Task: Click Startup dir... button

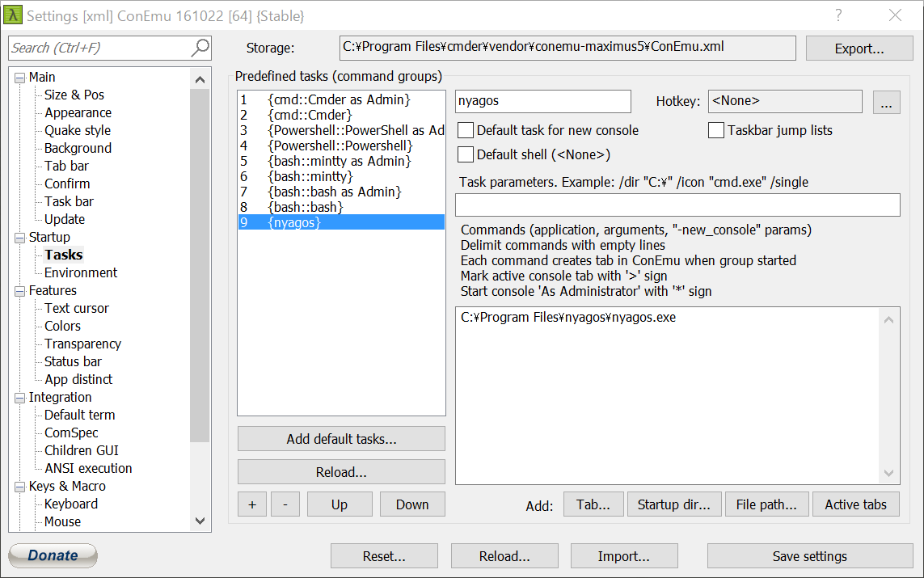Action: point(674,504)
